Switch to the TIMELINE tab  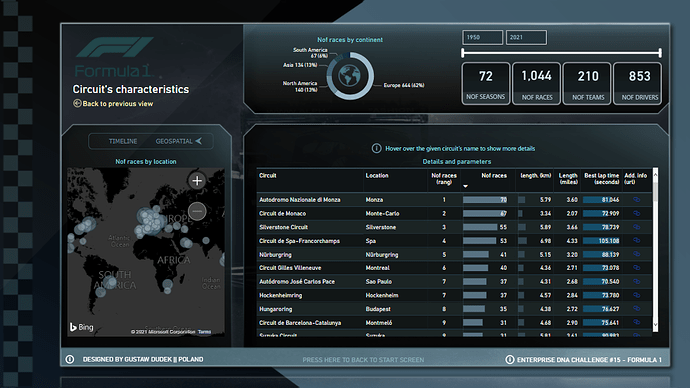[123, 141]
